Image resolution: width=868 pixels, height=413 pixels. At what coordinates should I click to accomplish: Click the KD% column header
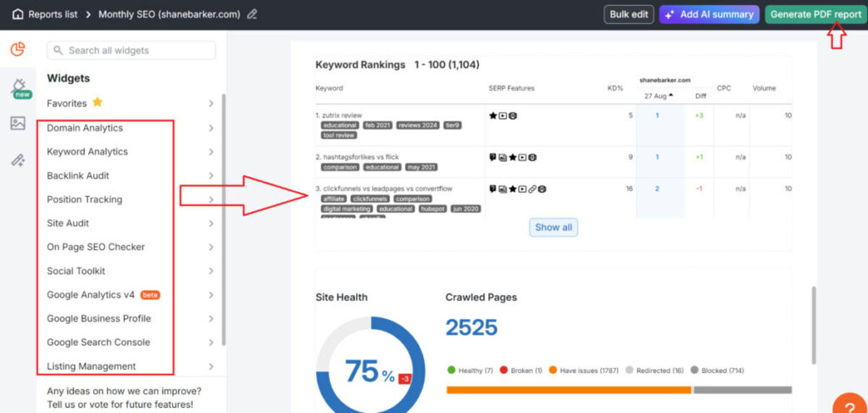(615, 88)
